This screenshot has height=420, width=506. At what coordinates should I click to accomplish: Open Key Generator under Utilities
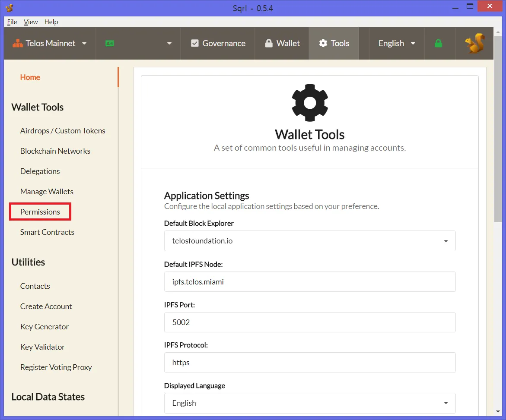pos(44,326)
